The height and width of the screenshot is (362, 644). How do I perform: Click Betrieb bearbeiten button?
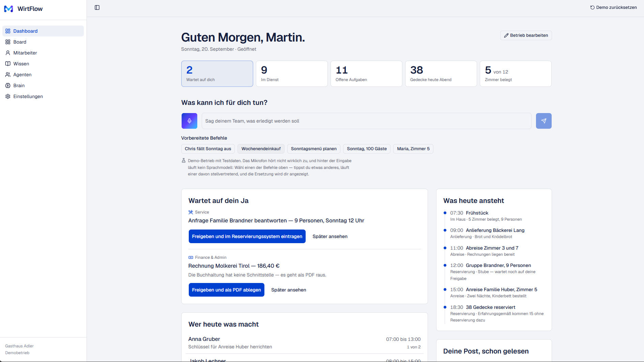pos(526,35)
